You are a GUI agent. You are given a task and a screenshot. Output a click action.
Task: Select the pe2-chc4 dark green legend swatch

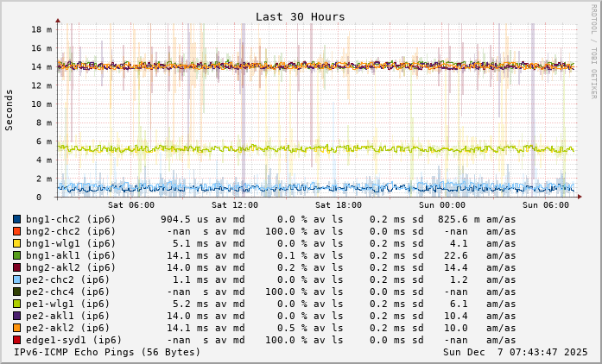click(x=17, y=292)
